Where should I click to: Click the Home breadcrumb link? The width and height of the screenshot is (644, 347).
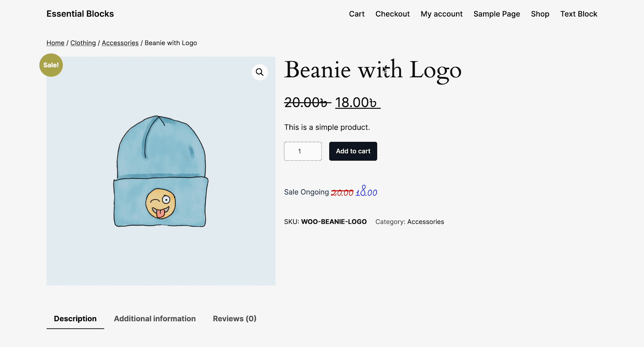click(55, 43)
